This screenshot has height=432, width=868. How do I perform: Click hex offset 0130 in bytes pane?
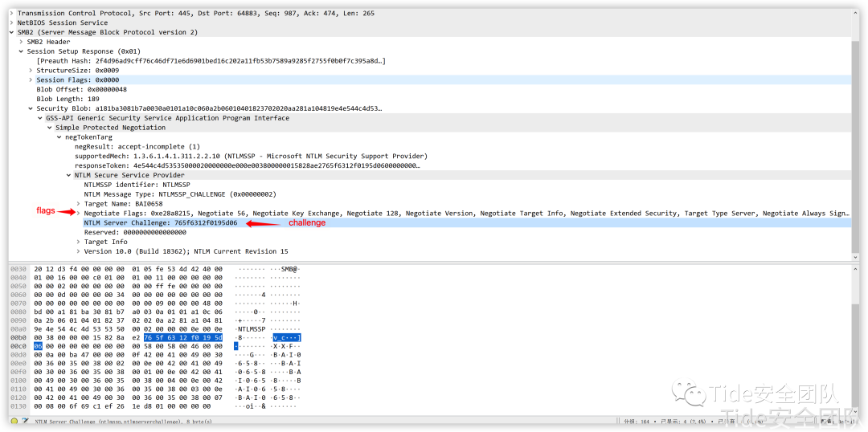click(x=18, y=406)
